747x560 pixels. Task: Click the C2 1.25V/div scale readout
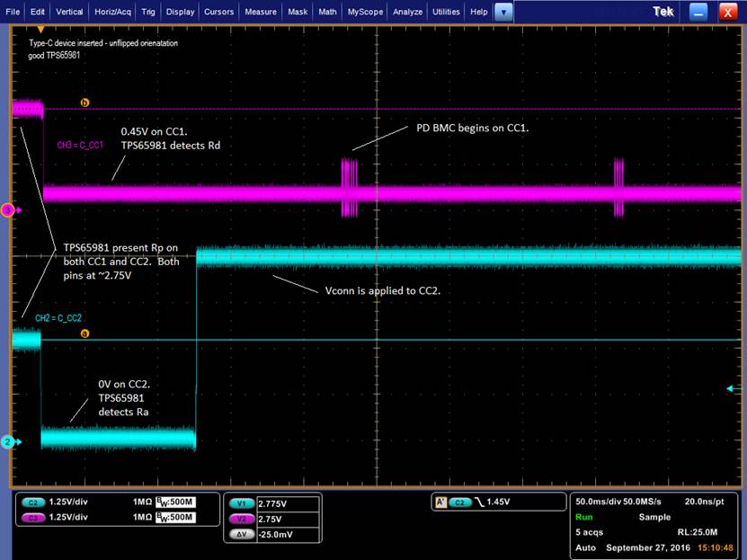pos(68,502)
